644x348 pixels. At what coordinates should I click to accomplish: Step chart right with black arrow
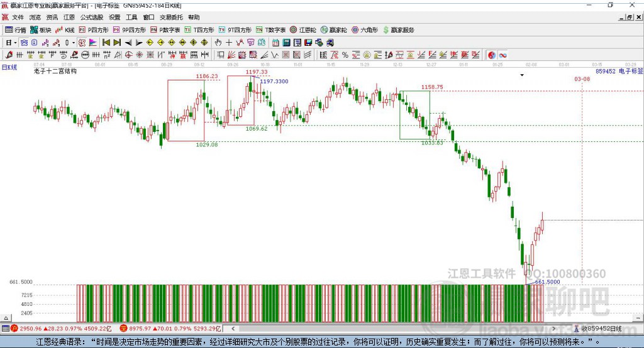(139, 43)
